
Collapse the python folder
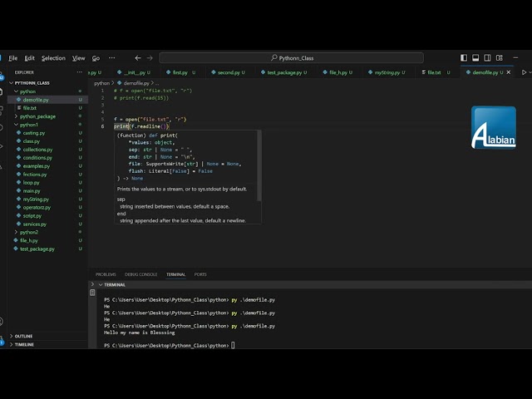click(x=27, y=91)
